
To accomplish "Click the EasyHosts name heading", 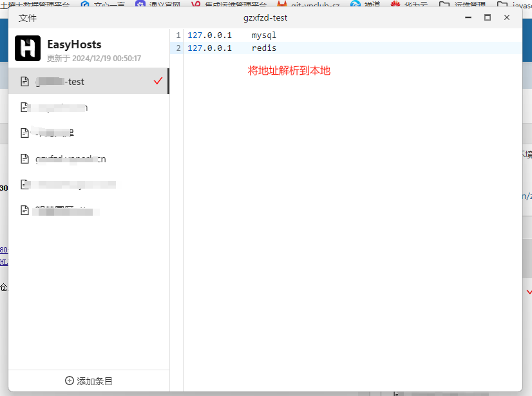I will 74,44.
